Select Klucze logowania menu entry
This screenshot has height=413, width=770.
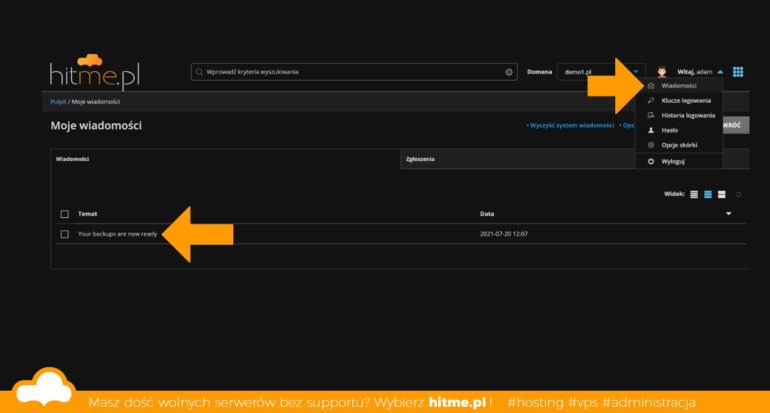679,101
